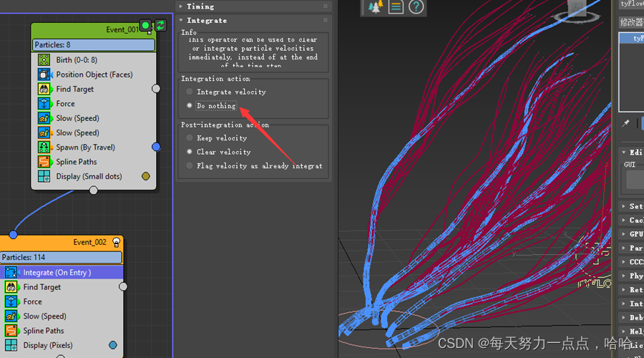Viewport: 644px width, 358px height.
Task: Expand the Par rollout in right panel
Action: (623, 248)
